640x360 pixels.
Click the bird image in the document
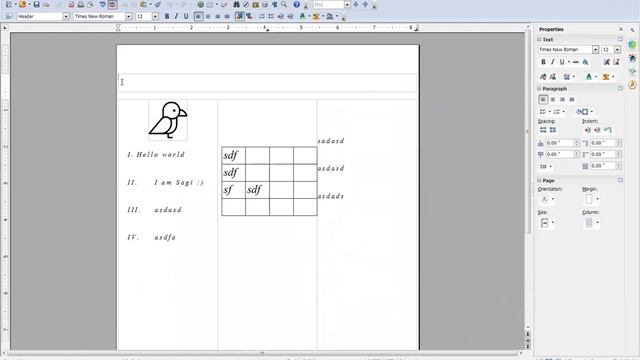point(168,120)
